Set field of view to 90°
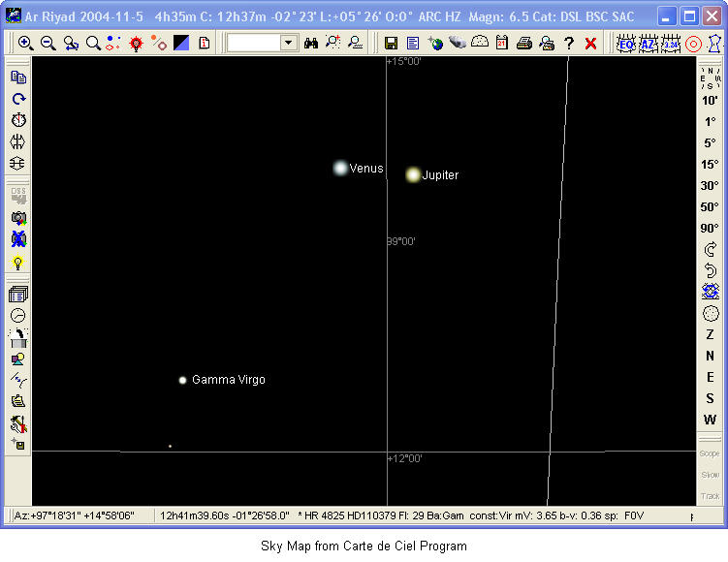 pos(710,228)
